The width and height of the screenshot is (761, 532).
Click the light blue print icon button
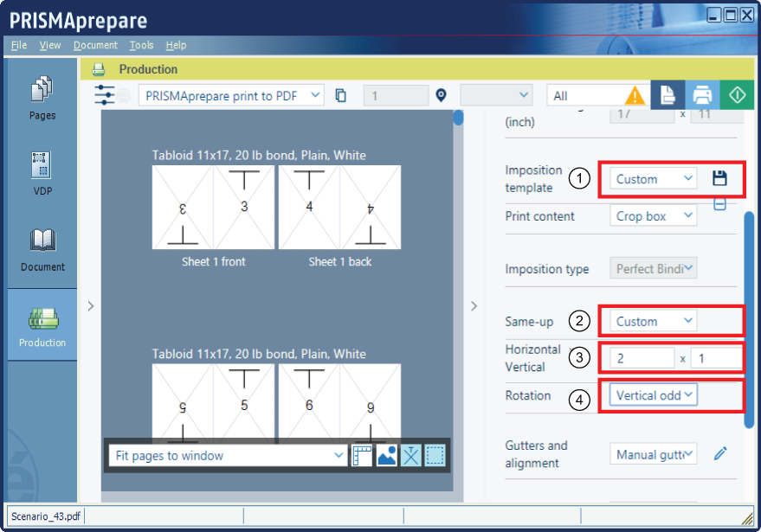pyautogui.click(x=702, y=94)
